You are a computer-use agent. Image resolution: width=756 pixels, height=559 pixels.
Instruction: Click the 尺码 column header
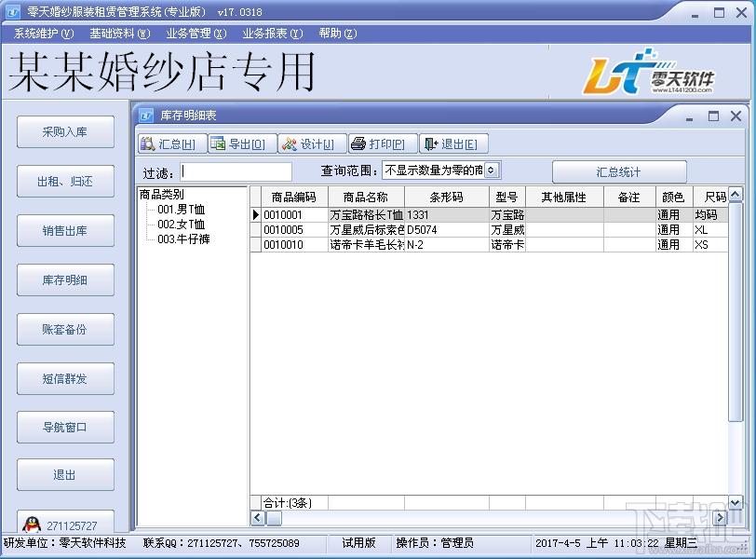point(710,197)
